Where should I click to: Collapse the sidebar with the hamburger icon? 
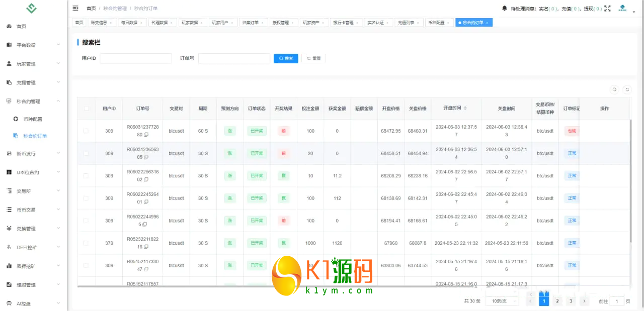[75, 9]
